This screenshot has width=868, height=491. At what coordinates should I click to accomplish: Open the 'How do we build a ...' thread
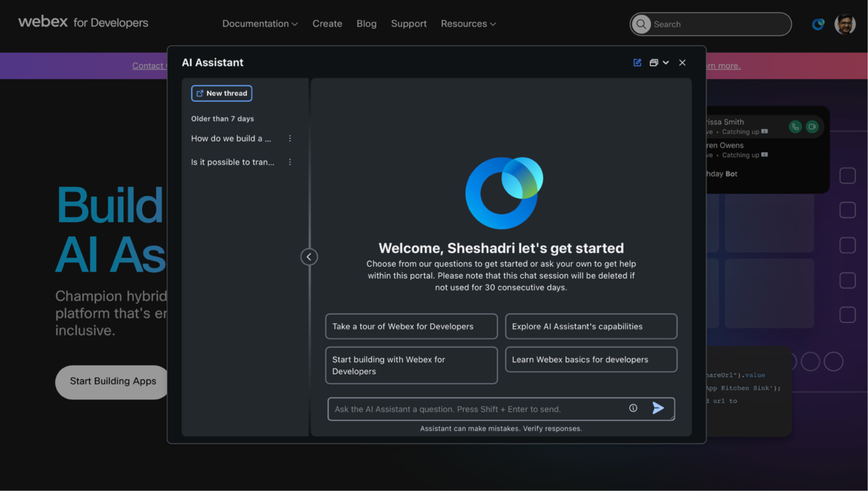tap(231, 138)
